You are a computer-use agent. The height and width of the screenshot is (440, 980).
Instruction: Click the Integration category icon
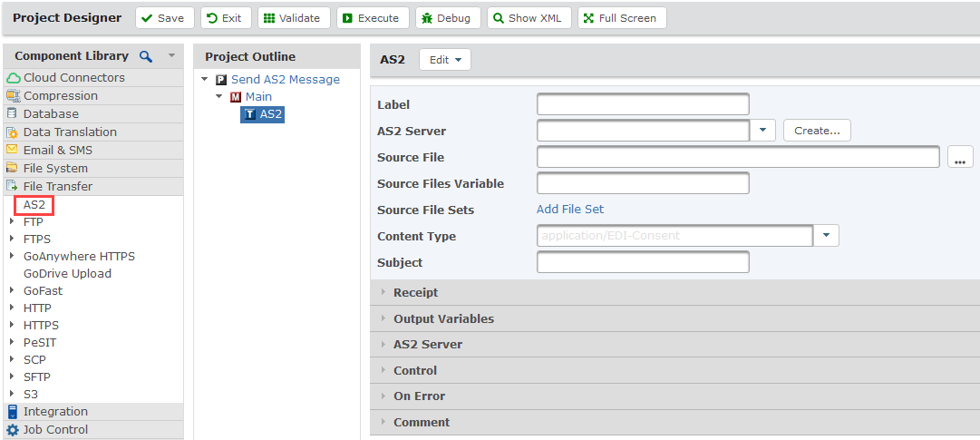coord(12,411)
